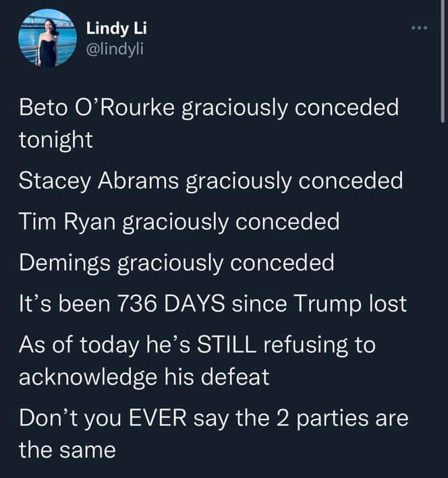Click conceded in the Stacey Abrams line
The width and height of the screenshot is (448, 478).
tap(351, 181)
